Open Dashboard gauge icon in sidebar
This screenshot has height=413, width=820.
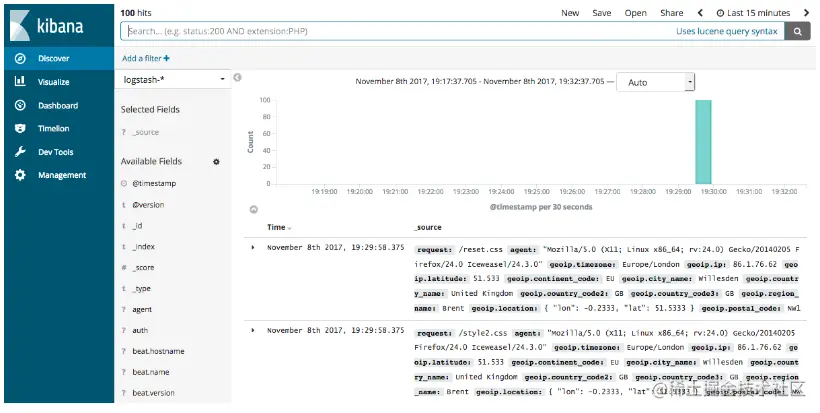point(20,105)
